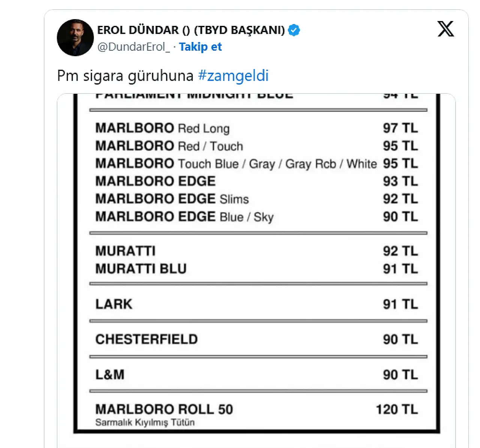Click the 120 TL price
Screen dimensions: 480x448
point(397,409)
